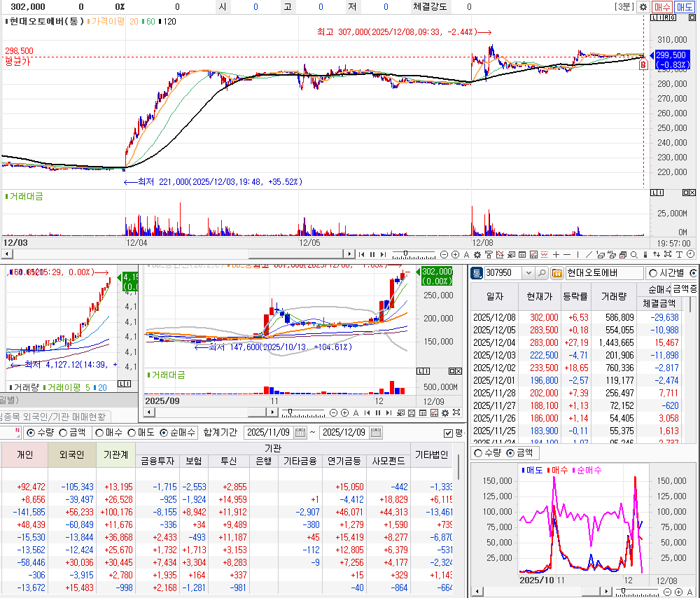Adjust the daily chart zoom slider
The width and height of the screenshot is (700, 598).
290,412
